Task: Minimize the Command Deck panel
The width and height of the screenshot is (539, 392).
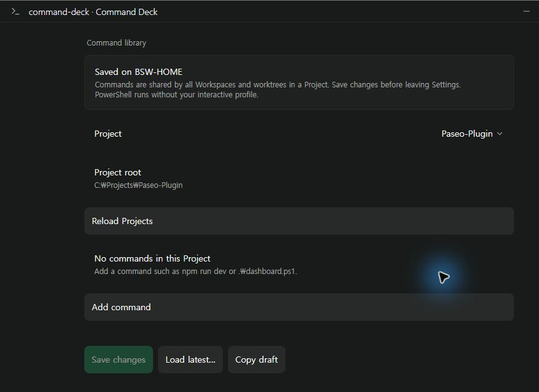Action: [x=527, y=11]
